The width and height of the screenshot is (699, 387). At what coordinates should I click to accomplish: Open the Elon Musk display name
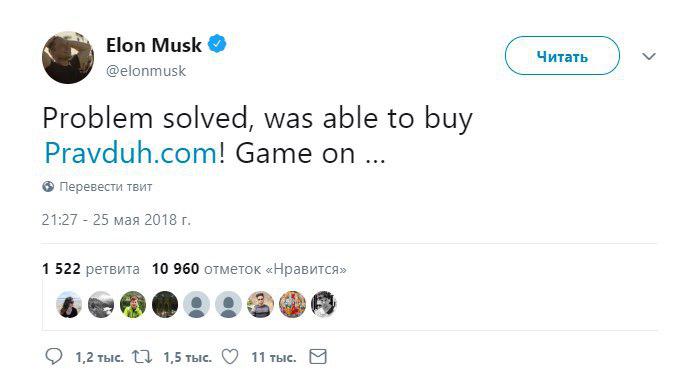click(x=154, y=45)
